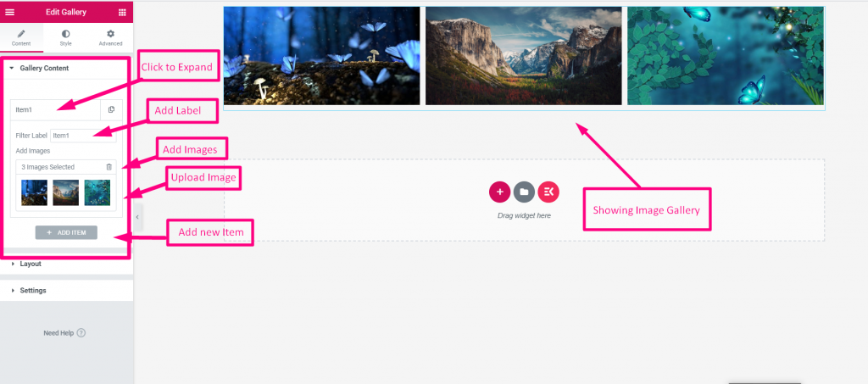The width and height of the screenshot is (868, 384).
Task: Expand the Settings section
Action: pos(66,291)
